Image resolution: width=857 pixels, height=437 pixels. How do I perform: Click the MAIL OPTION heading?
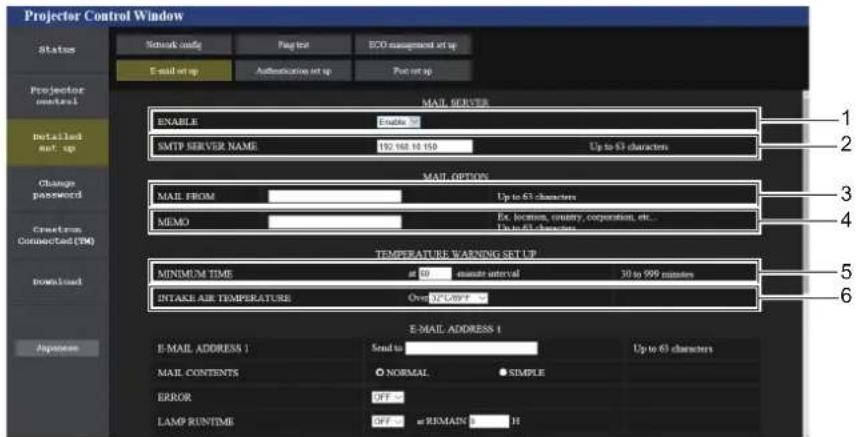click(x=455, y=177)
